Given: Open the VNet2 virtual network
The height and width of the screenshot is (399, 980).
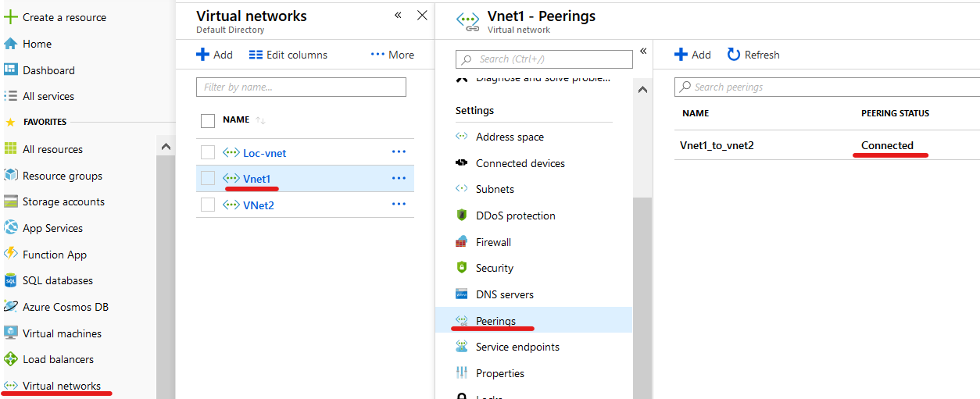Looking at the screenshot, I should [x=258, y=205].
